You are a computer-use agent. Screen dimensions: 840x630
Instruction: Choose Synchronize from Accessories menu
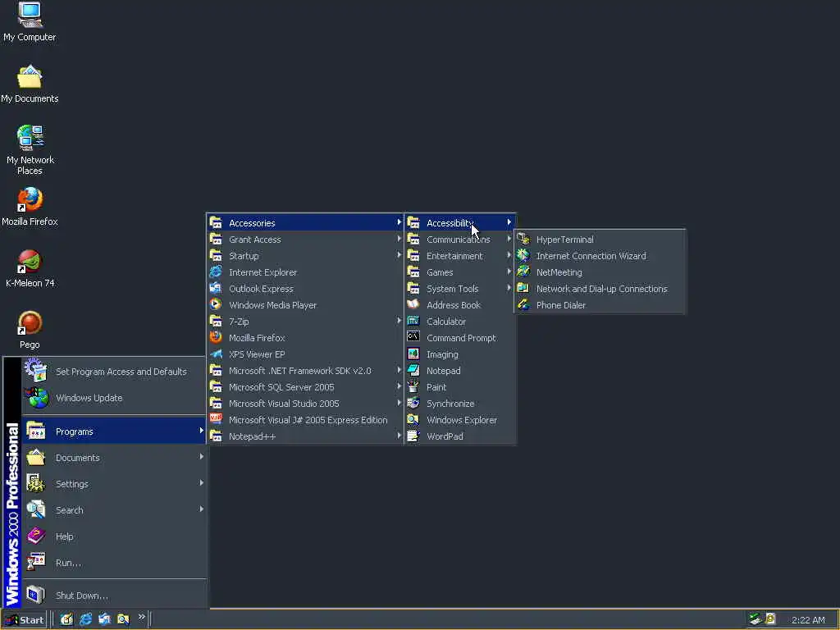tap(459, 403)
